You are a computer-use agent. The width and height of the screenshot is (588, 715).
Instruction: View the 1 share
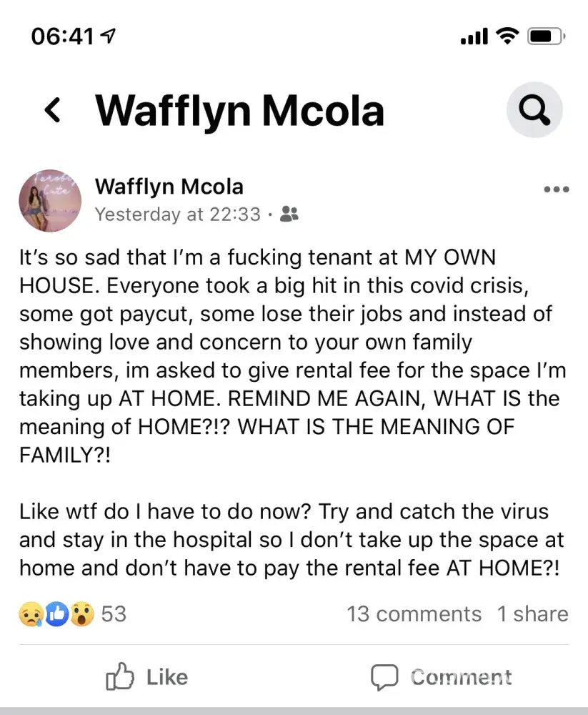[x=532, y=614]
